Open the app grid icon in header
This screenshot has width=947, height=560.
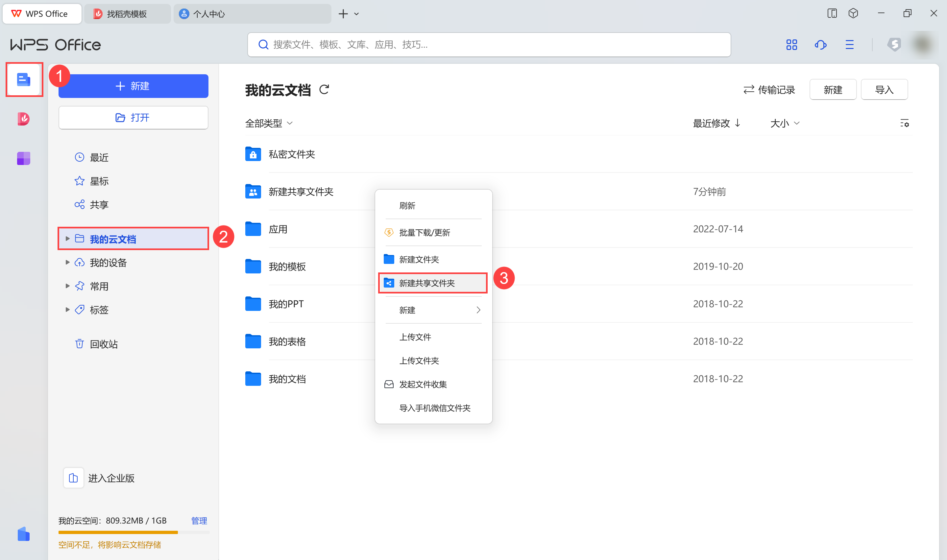791,45
